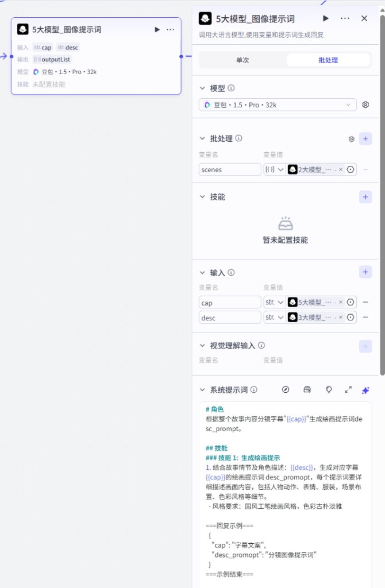
Task: Switch to 单次 mode tab
Action: (242, 60)
